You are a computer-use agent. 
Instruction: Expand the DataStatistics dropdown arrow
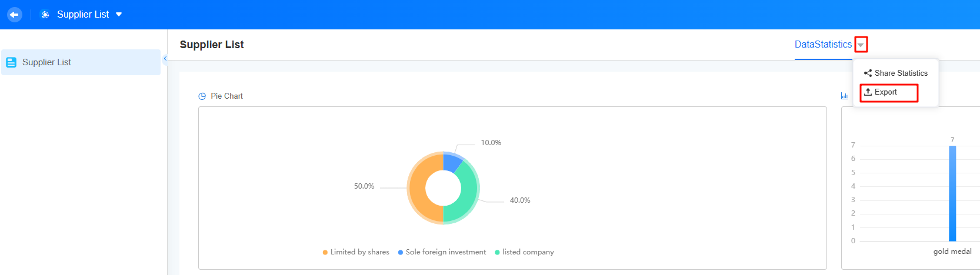point(861,45)
